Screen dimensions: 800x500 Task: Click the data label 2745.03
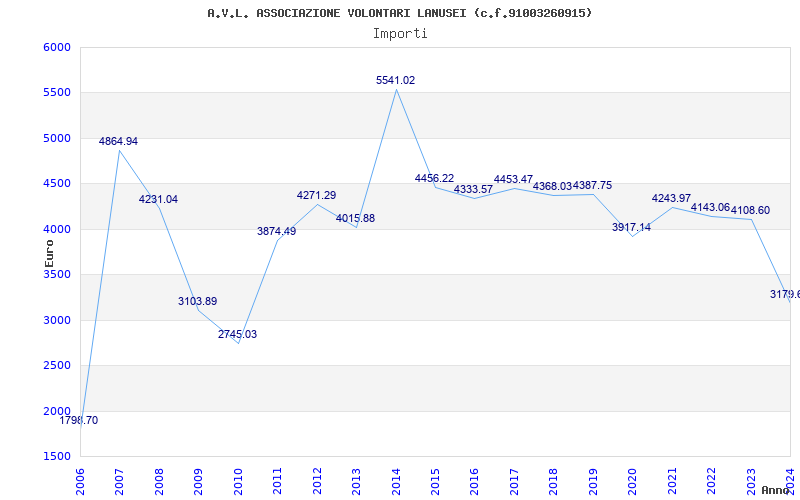coord(237,335)
